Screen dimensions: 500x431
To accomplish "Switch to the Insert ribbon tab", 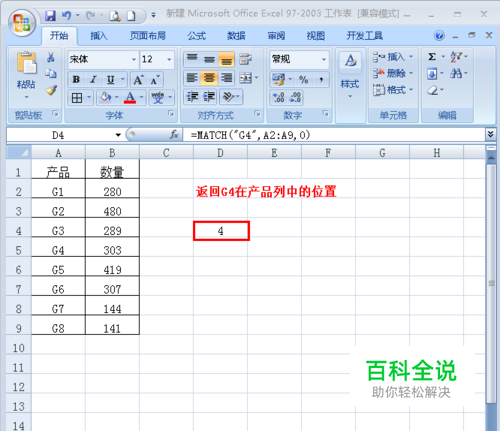I will 99,35.
